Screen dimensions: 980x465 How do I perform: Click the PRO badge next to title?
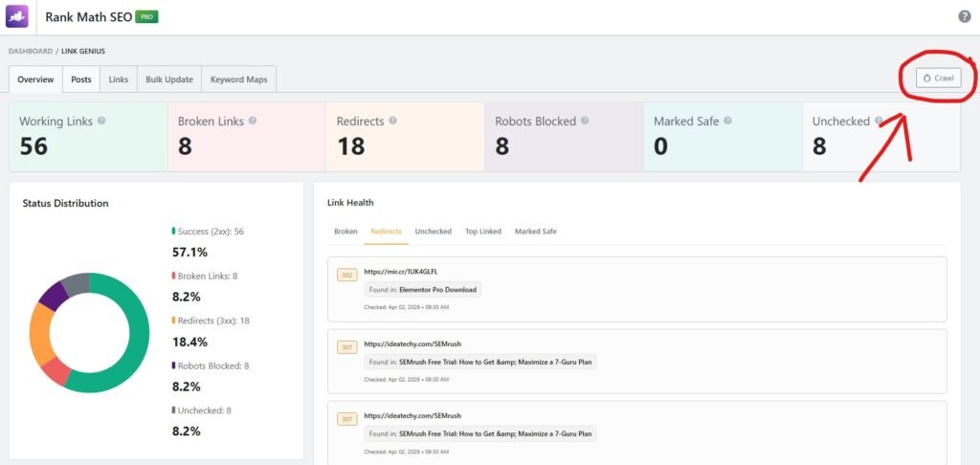pos(146,17)
